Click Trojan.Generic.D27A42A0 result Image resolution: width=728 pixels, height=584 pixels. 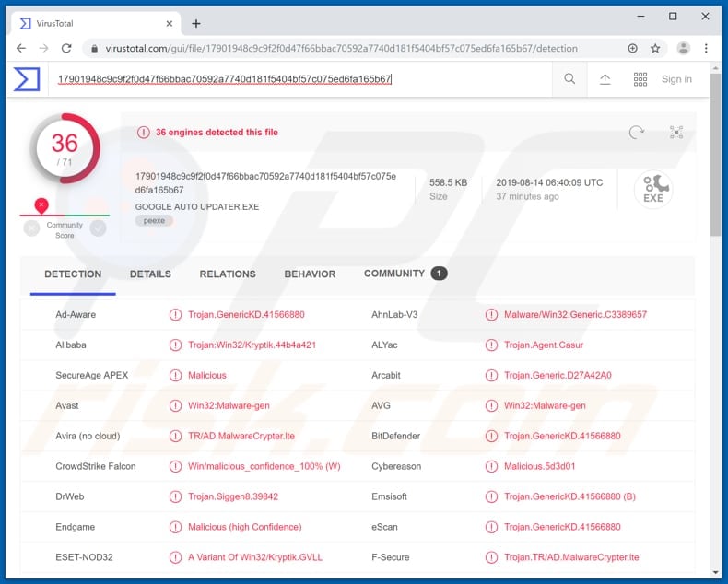point(558,375)
